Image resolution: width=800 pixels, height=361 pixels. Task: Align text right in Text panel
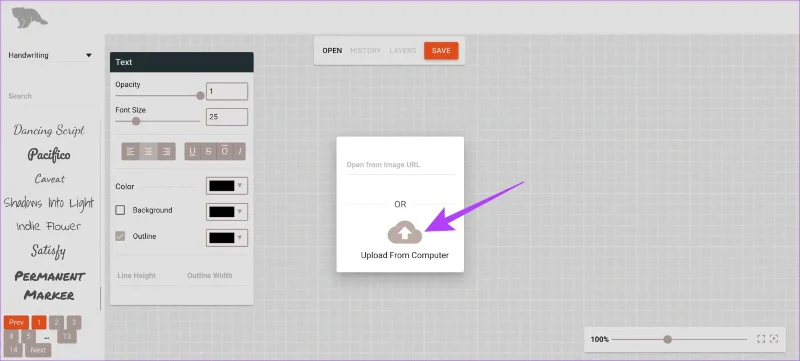pos(166,151)
